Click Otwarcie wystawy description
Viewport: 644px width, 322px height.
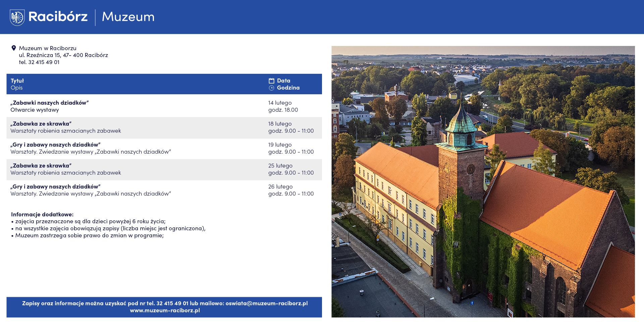35,110
